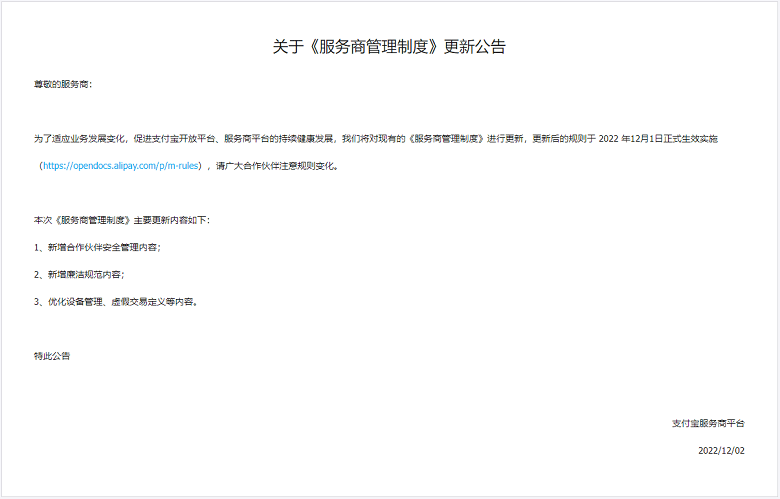The image size is (780, 499).
Task: Click the closing text 特此公告
Action: 52,355
